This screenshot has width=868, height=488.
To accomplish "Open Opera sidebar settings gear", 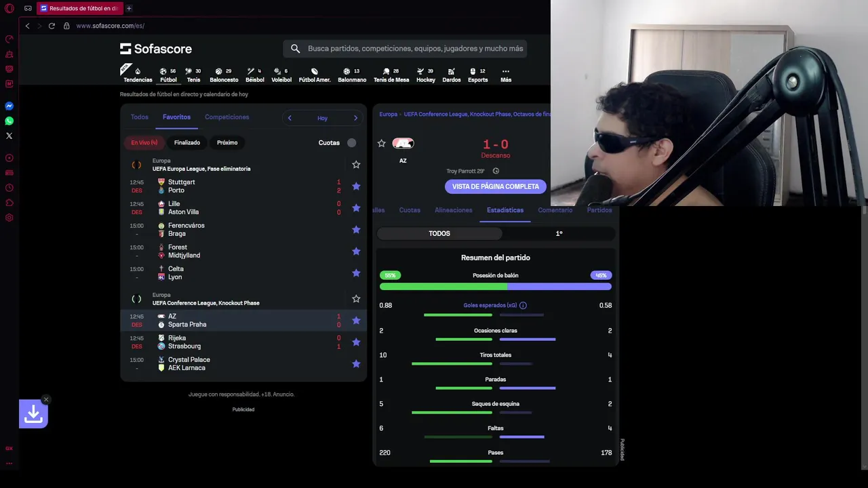I will pyautogui.click(x=9, y=218).
